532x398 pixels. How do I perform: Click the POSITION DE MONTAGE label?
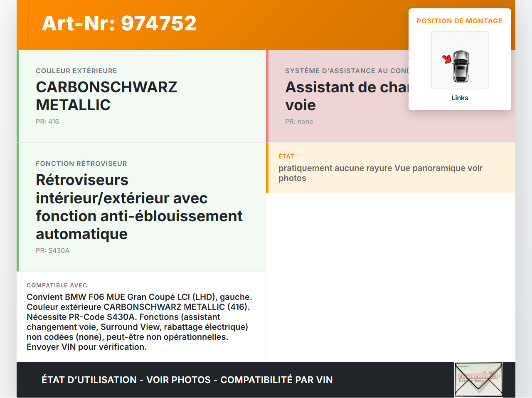(x=460, y=21)
